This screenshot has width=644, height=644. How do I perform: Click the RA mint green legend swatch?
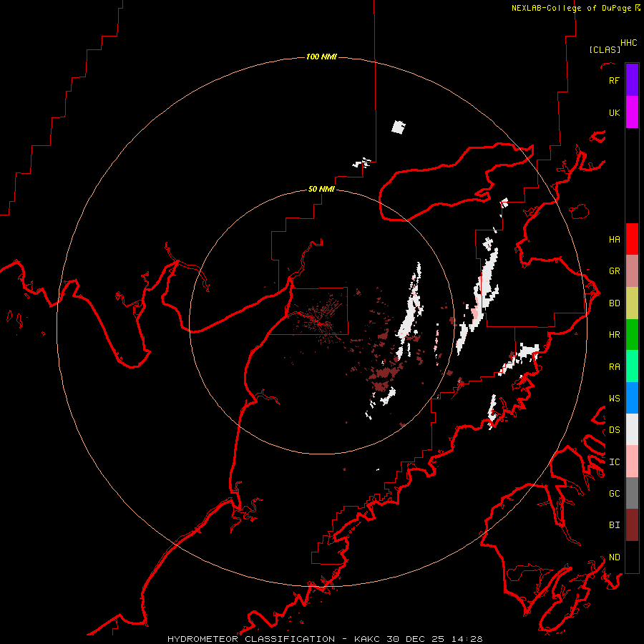point(632,366)
